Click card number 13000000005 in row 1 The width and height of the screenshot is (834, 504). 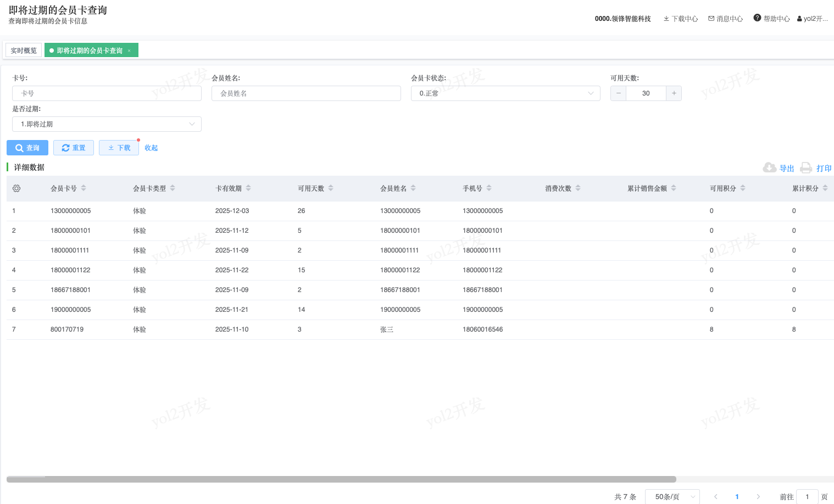70,211
